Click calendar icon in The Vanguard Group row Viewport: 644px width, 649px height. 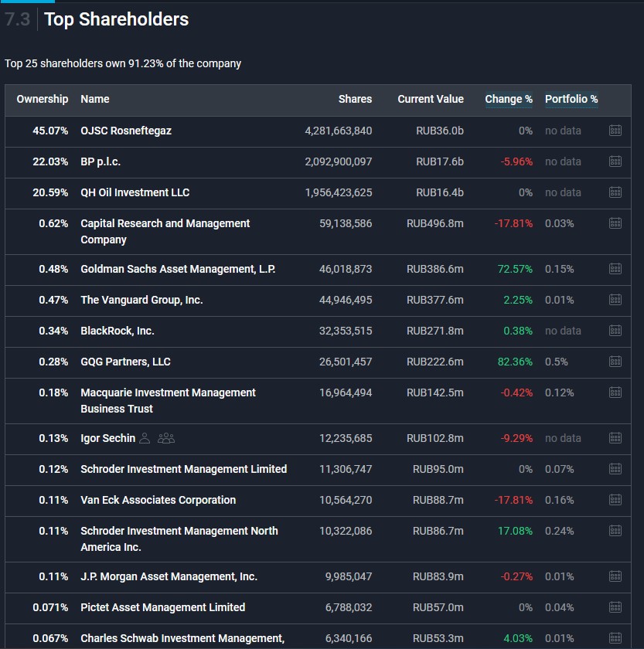[x=615, y=300]
